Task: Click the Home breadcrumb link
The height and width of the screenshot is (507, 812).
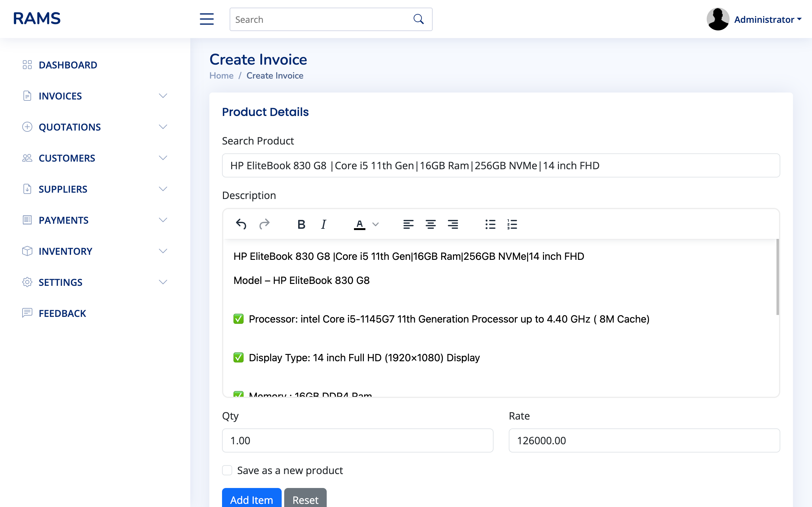Action: 221,75
